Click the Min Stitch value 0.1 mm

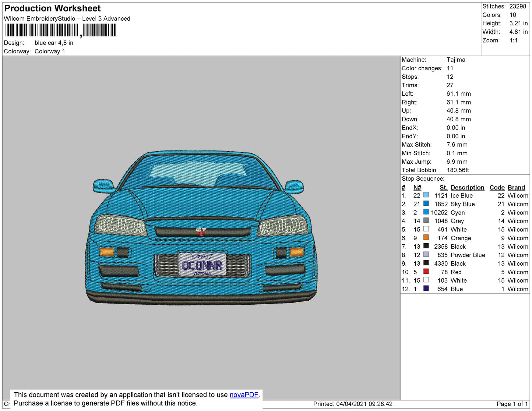coord(457,153)
